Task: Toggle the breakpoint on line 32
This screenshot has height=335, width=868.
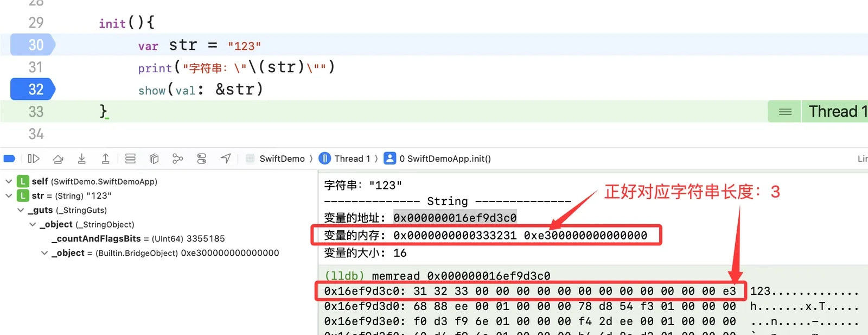Action: pyautogui.click(x=33, y=89)
